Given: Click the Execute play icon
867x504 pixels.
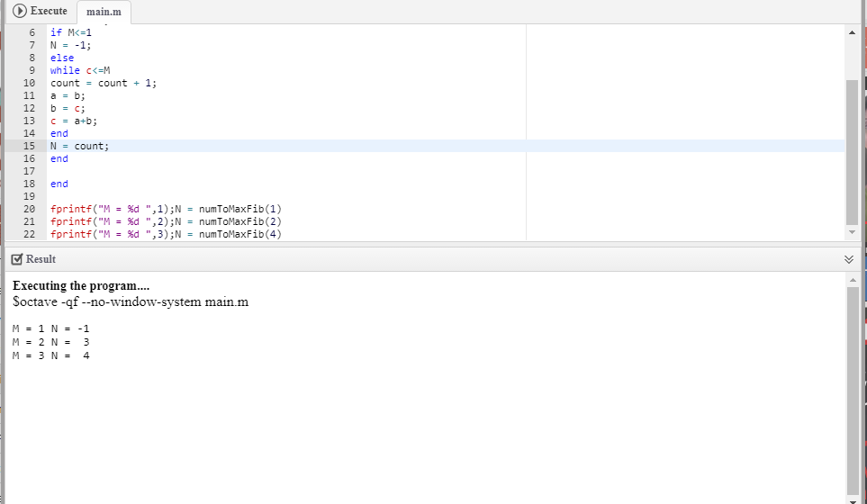Looking at the screenshot, I should tap(19, 11).
